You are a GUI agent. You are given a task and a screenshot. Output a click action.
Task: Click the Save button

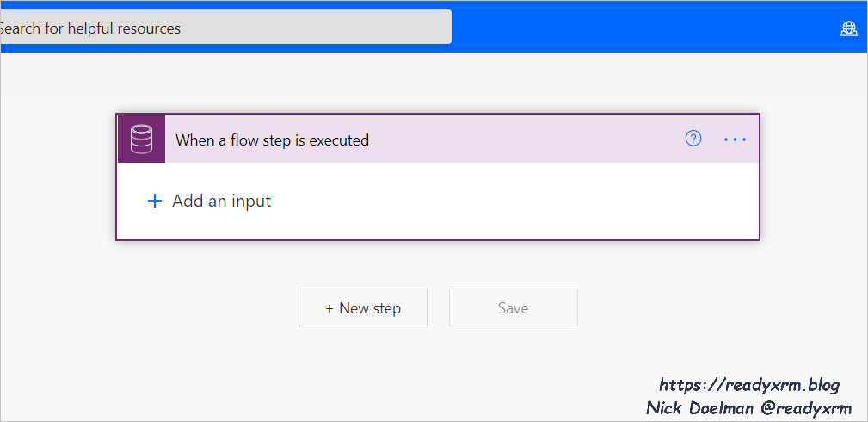click(513, 307)
